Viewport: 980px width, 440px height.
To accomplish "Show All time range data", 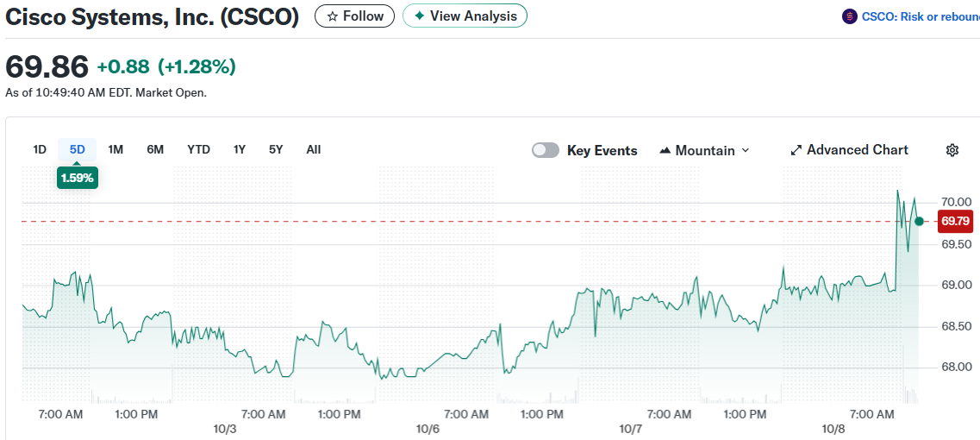I will tap(314, 149).
